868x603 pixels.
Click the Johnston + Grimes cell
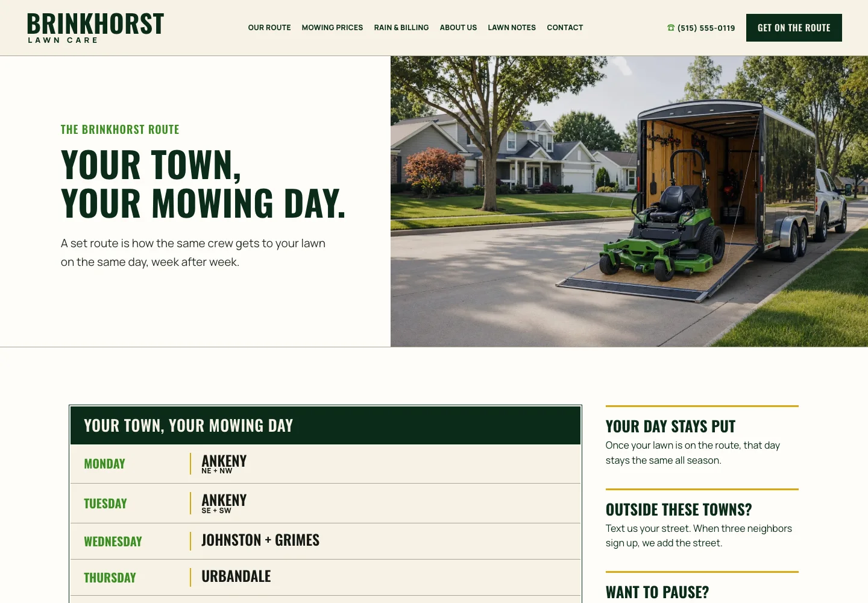coord(260,540)
